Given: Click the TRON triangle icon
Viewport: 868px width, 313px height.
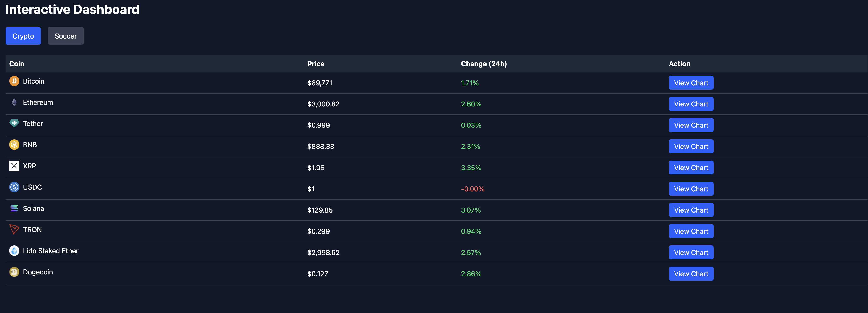Looking at the screenshot, I should pos(14,230).
